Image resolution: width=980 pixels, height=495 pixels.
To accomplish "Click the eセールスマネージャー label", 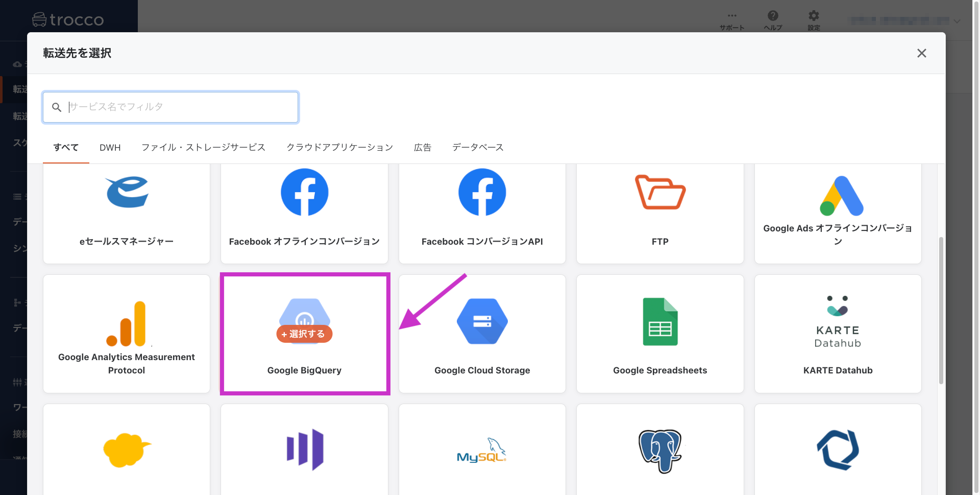I will pyautogui.click(x=127, y=242).
